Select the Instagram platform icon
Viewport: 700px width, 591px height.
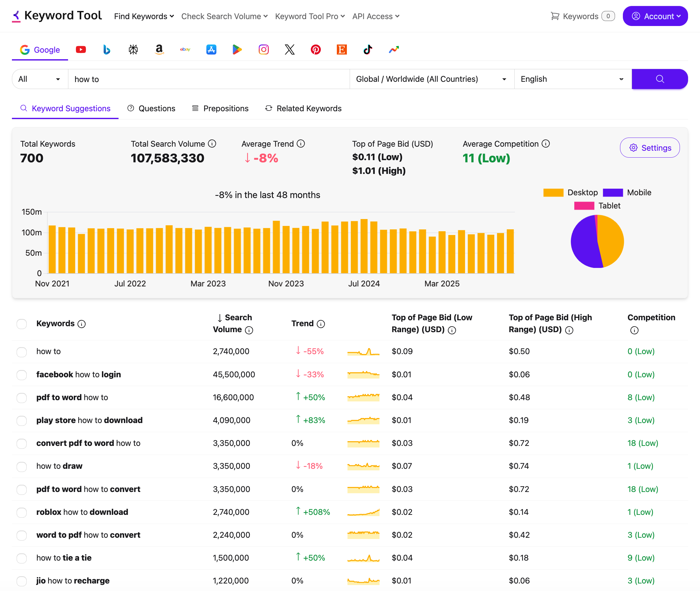[x=263, y=50]
